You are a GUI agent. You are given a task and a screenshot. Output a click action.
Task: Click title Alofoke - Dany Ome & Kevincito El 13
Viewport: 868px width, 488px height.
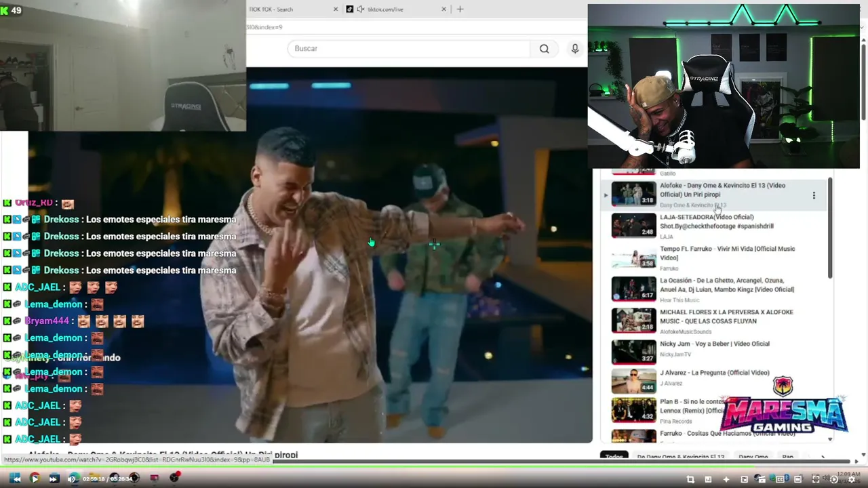click(x=723, y=190)
